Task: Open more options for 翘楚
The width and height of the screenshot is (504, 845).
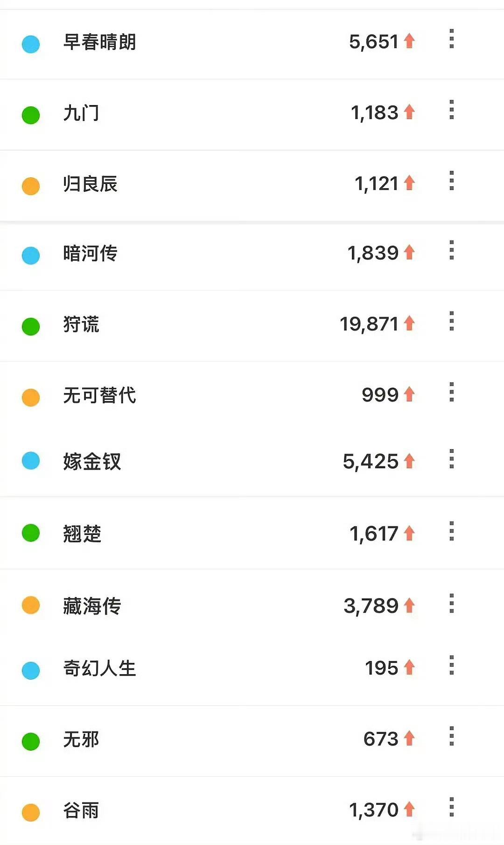Action: tap(451, 531)
